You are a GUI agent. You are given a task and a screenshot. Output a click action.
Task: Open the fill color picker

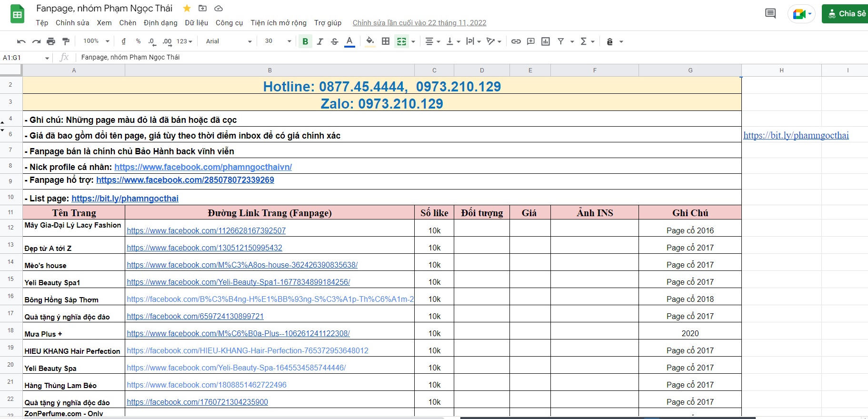(370, 41)
